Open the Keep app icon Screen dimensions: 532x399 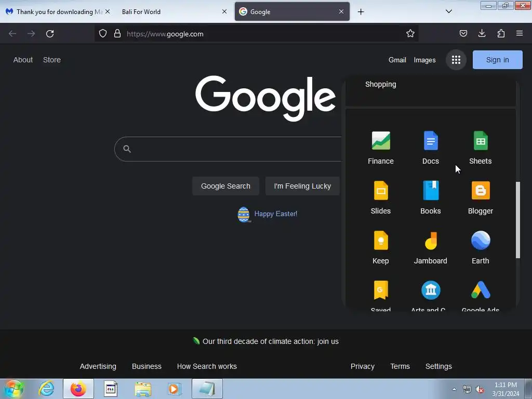pyautogui.click(x=381, y=240)
